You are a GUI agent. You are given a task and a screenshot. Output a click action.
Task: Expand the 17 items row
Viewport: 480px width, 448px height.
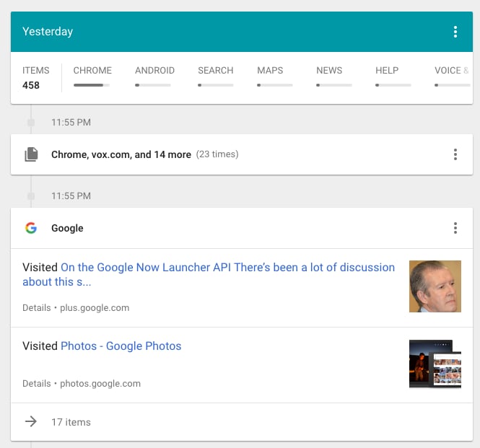pyautogui.click(x=71, y=422)
